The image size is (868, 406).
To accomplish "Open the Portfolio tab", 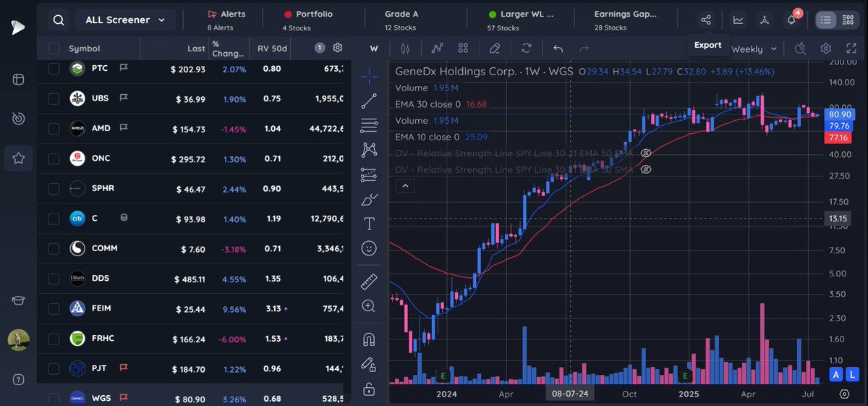I will point(308,20).
